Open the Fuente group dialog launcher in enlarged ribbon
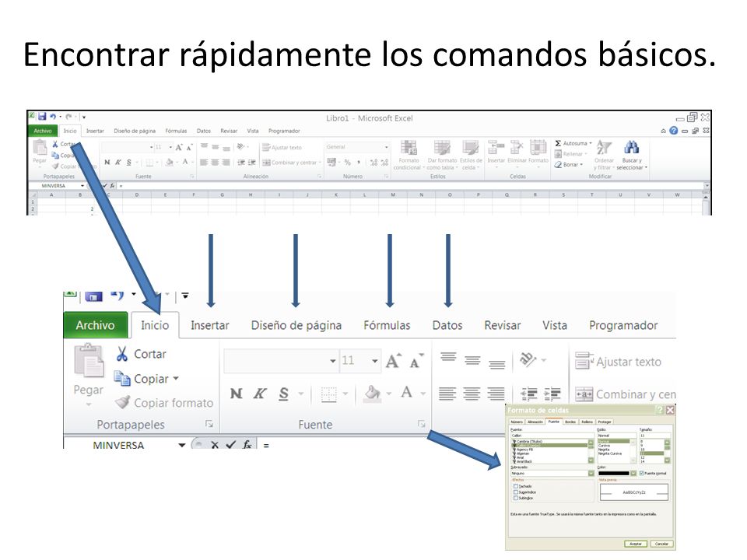This screenshot has width=747, height=560. click(421, 423)
